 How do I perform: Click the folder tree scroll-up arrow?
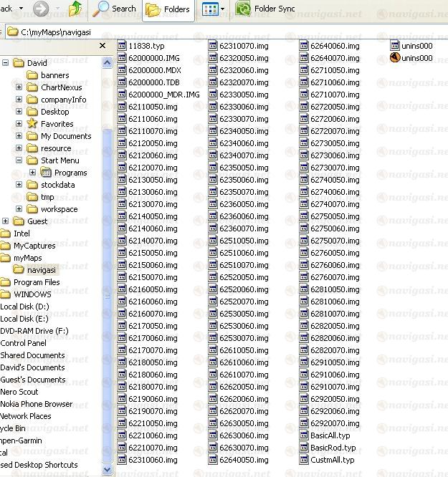point(108,63)
